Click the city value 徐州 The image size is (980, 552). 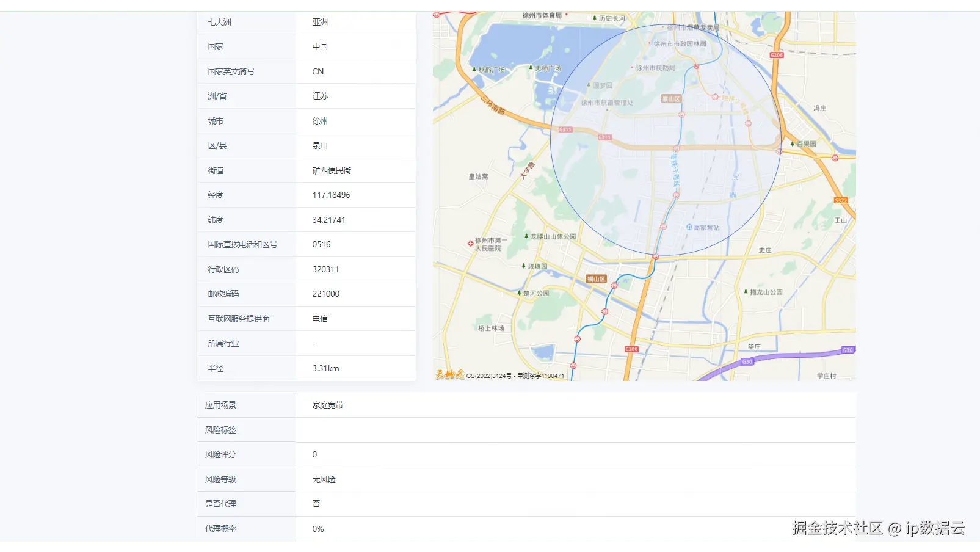(x=320, y=121)
